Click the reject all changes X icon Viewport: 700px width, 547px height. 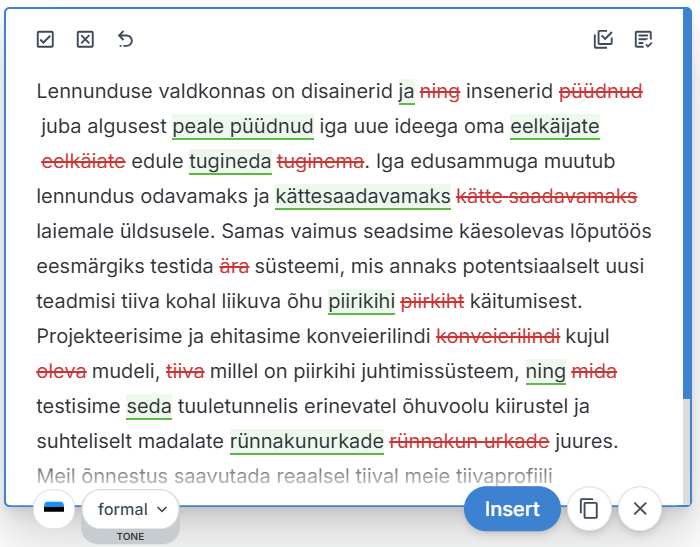85,39
